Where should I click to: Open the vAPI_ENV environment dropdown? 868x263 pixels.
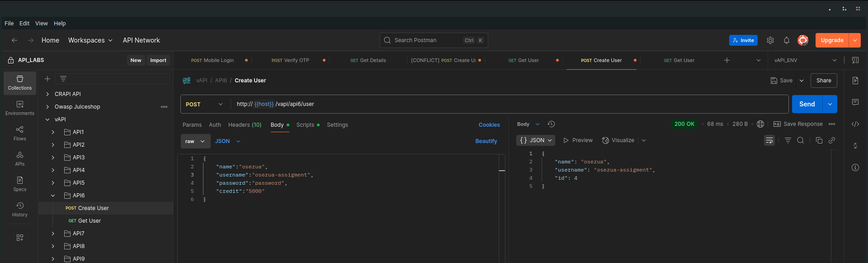click(805, 60)
